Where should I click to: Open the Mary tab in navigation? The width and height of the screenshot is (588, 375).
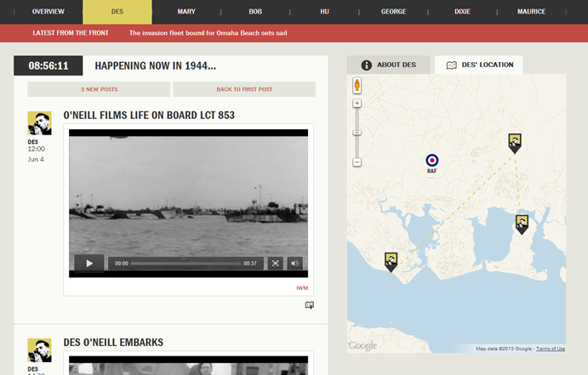click(x=186, y=12)
